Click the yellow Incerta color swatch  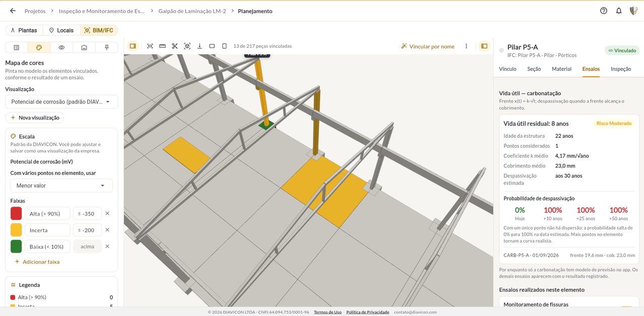pyautogui.click(x=16, y=230)
